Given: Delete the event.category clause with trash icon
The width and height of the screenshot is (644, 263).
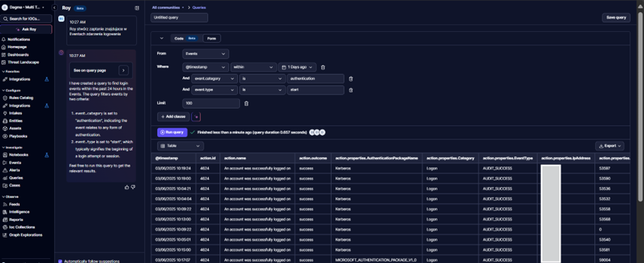Looking at the screenshot, I should click(x=351, y=78).
